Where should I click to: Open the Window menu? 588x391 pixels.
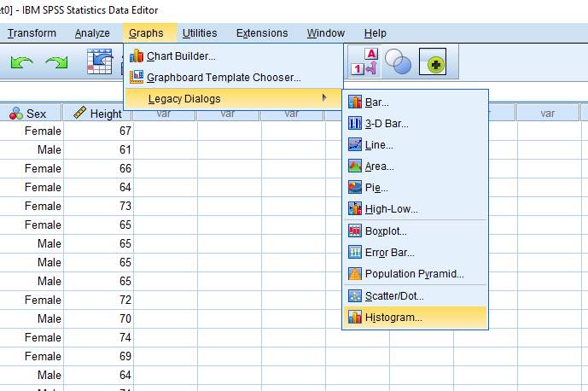[326, 33]
